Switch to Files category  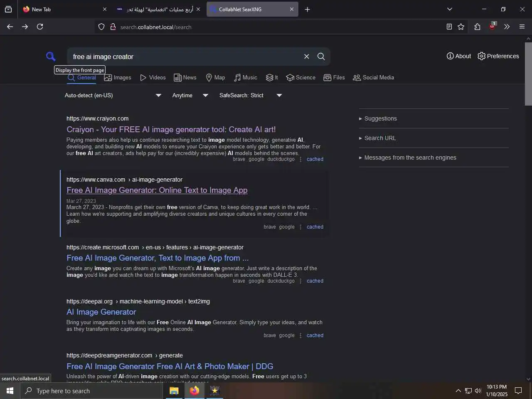[334, 77]
